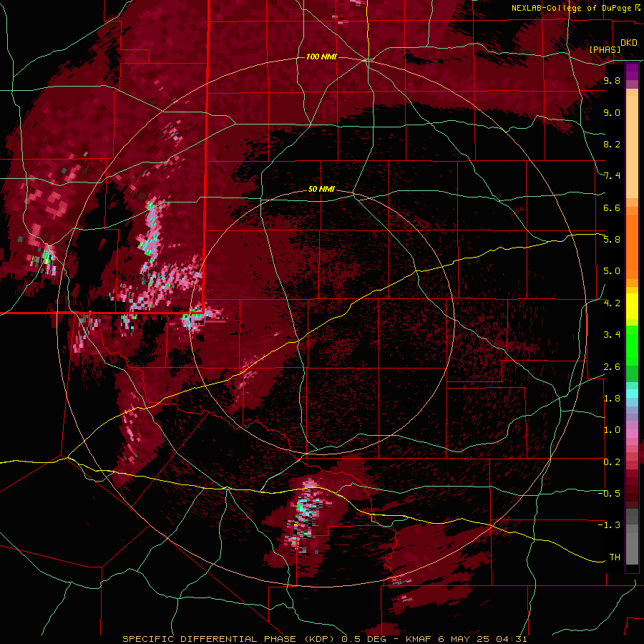This screenshot has height=644, width=644.
Task: Click the 0.2 scale value
Action: coord(612,462)
